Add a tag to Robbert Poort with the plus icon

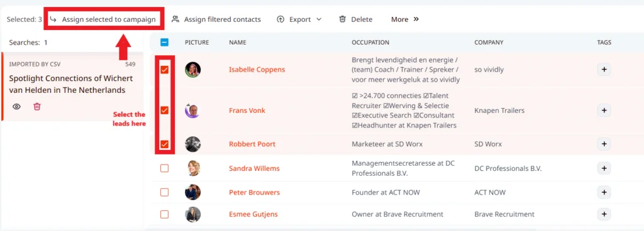point(604,144)
